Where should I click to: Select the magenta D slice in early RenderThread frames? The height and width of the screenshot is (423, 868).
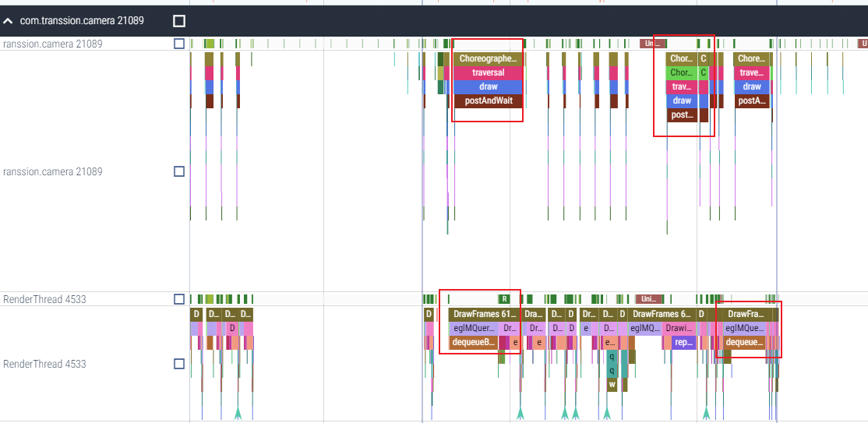[x=232, y=328]
